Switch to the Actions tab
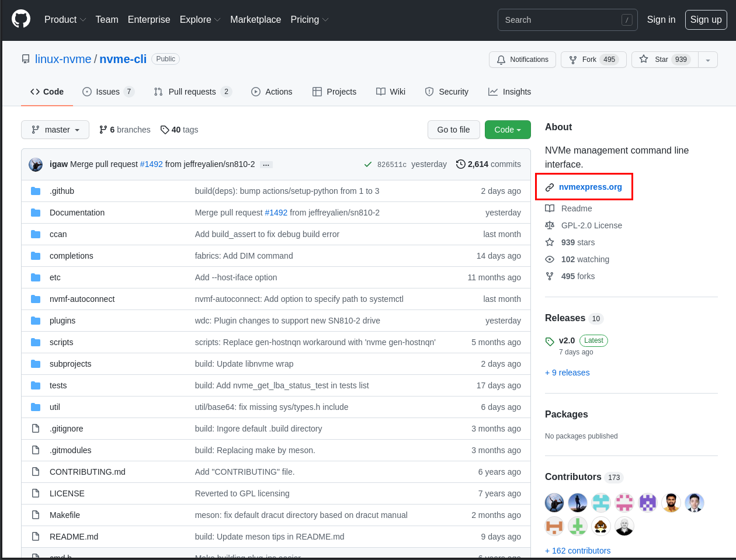Viewport: 736px width, 560px height. [272, 92]
